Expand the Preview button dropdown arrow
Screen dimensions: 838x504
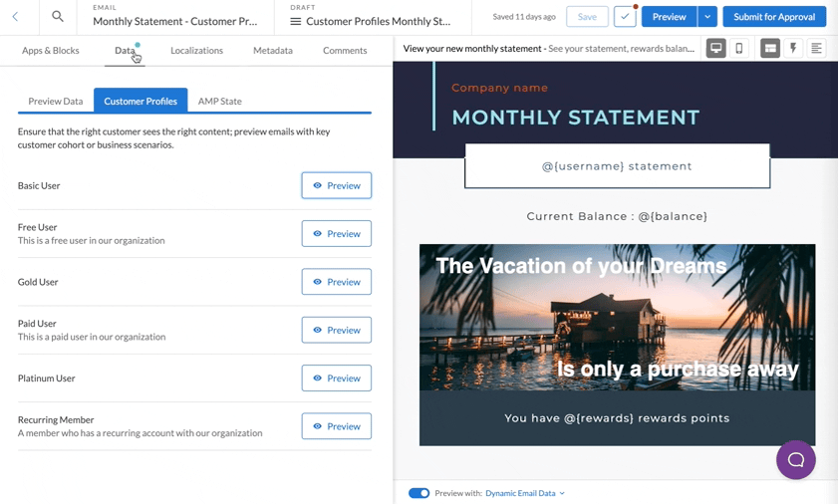point(707,17)
